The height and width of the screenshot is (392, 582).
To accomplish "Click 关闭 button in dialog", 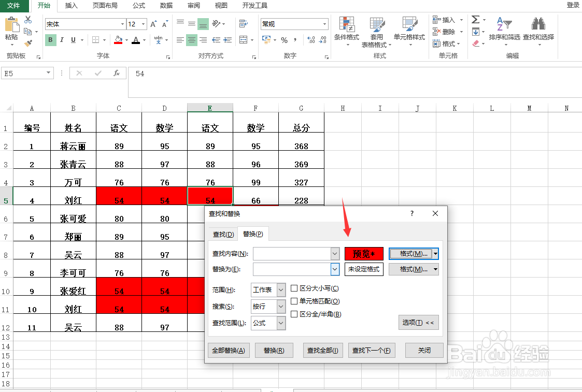I will click(x=424, y=351).
